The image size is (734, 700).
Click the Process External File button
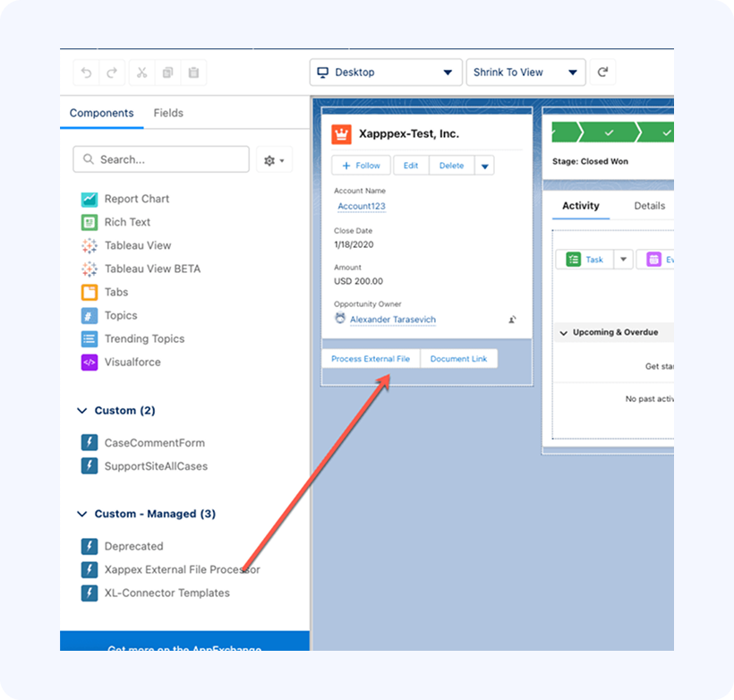point(370,359)
